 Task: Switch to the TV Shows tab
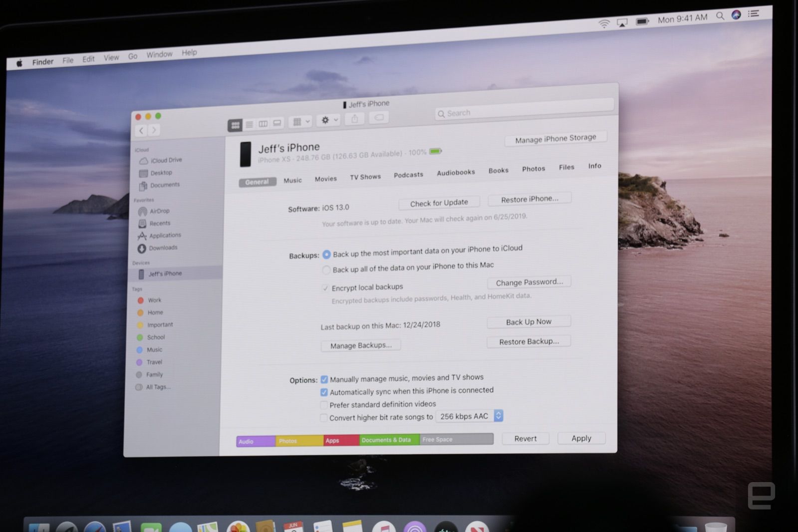365,177
